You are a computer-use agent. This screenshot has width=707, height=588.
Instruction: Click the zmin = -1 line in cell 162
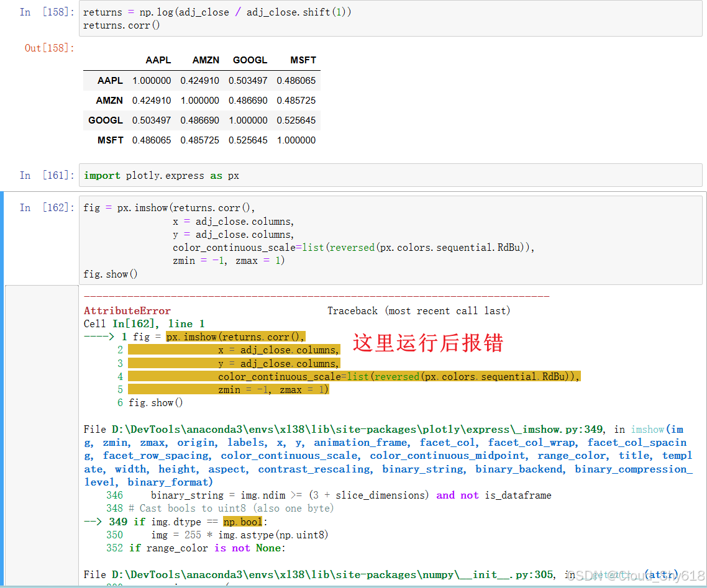coord(229,260)
